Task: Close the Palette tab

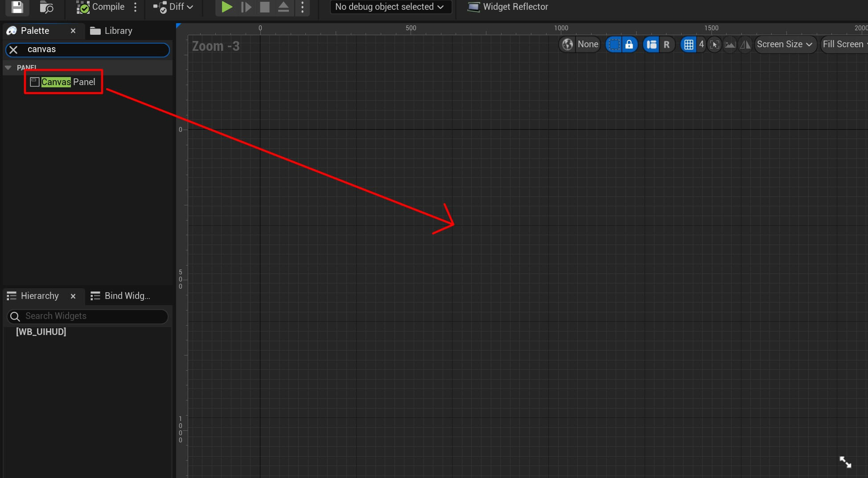Action: tap(73, 31)
